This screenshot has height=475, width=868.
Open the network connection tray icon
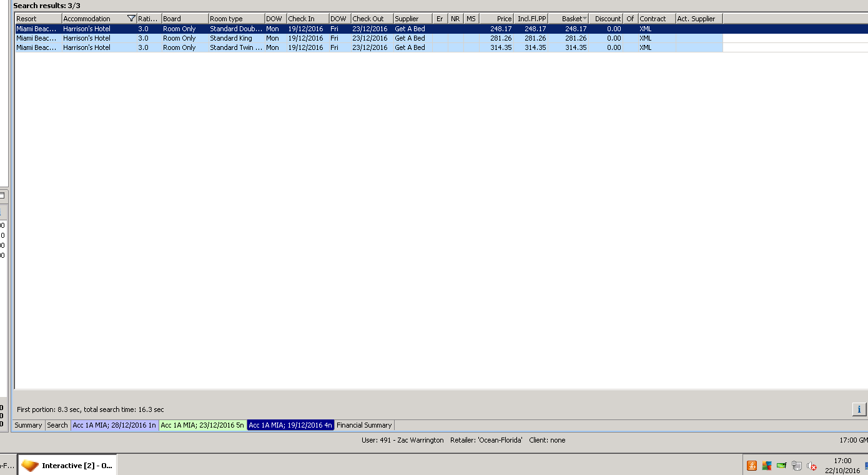797,466
